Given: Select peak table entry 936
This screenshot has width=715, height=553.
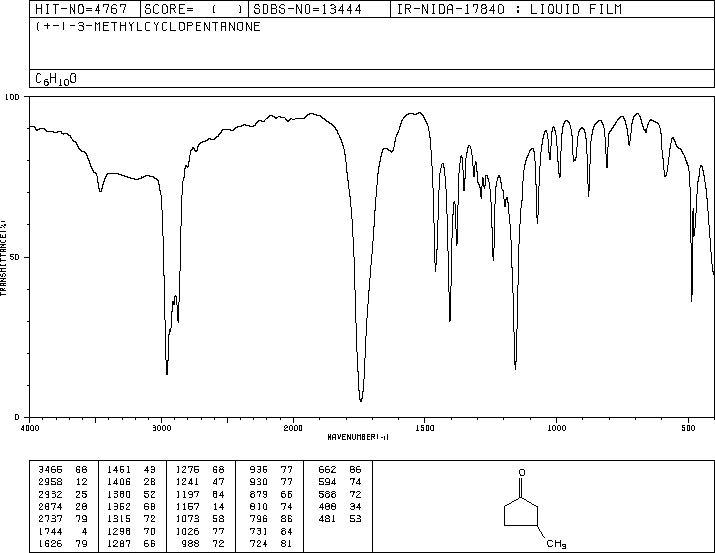Looking at the screenshot, I should click(x=259, y=470).
